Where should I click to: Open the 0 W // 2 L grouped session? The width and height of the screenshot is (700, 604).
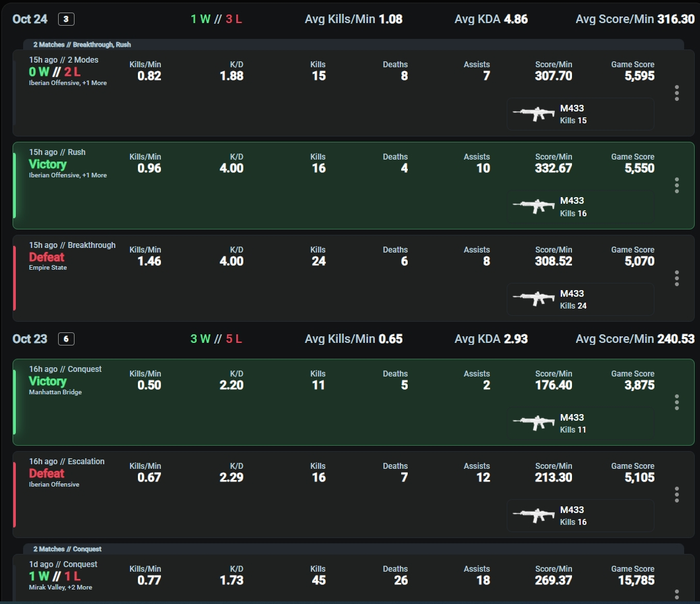pyautogui.click(x=354, y=93)
